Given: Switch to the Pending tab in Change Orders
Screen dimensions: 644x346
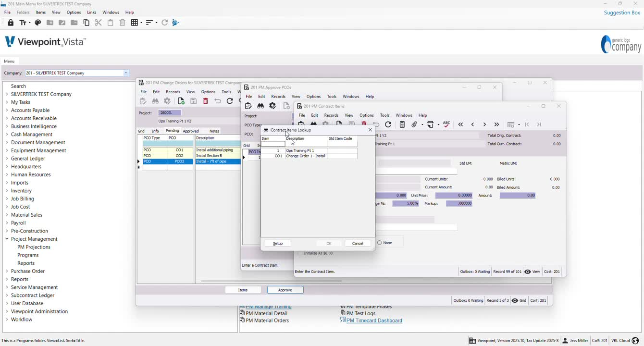Looking at the screenshot, I should tap(172, 131).
